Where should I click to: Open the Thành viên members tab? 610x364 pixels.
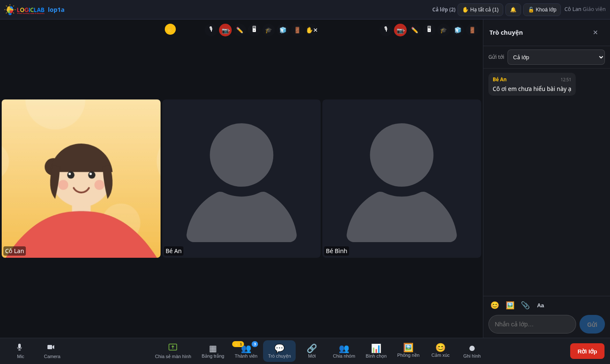[x=246, y=351]
